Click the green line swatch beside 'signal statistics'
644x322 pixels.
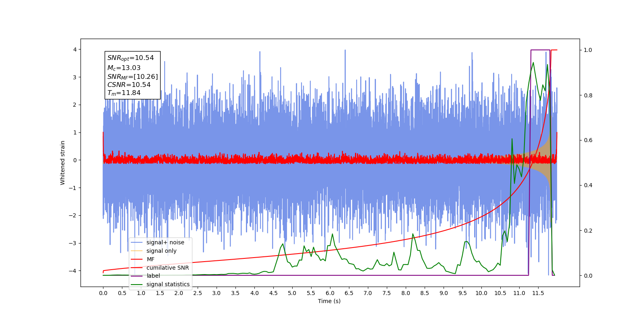click(x=137, y=284)
